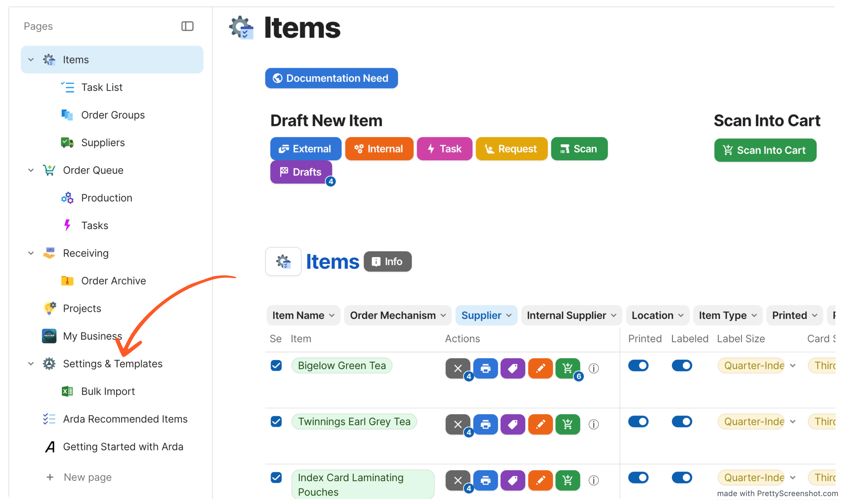This screenshot has width=844, height=504.
Task: Open the Supplier filter dropdown
Action: [486, 315]
